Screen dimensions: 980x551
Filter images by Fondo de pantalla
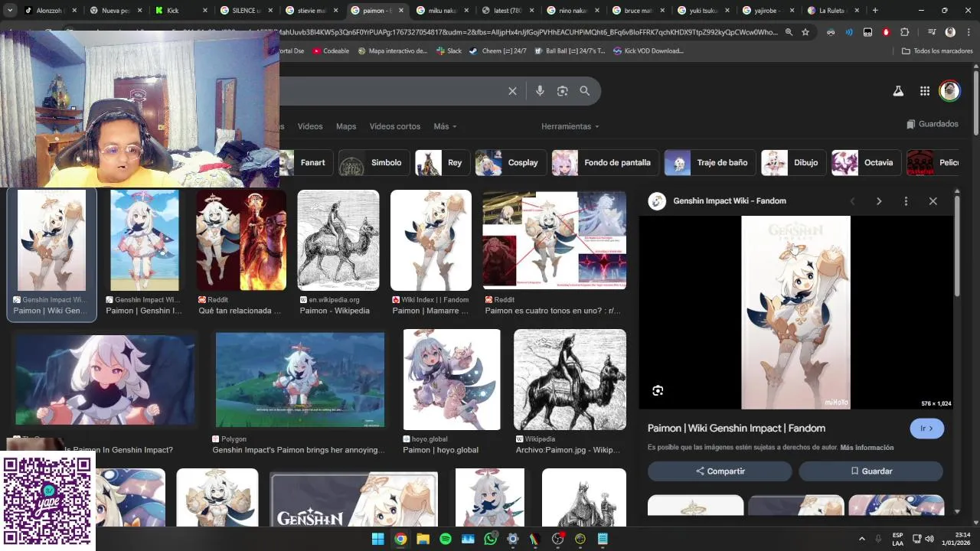click(606, 163)
